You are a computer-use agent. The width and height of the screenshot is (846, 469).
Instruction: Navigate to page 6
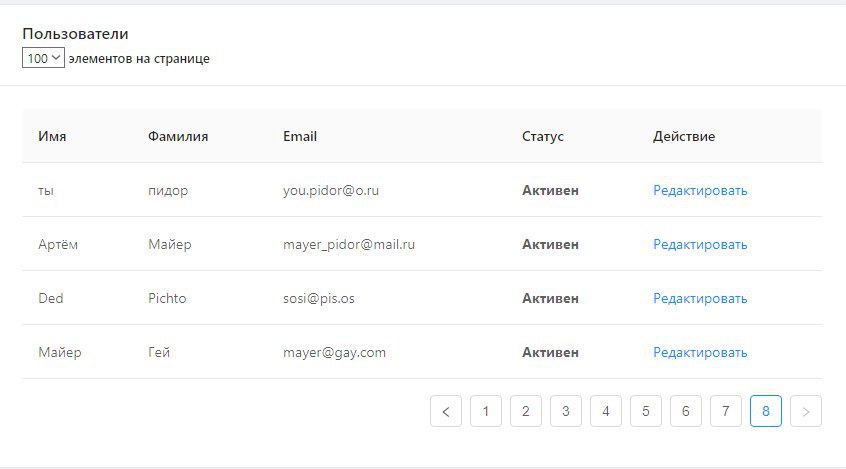[686, 411]
